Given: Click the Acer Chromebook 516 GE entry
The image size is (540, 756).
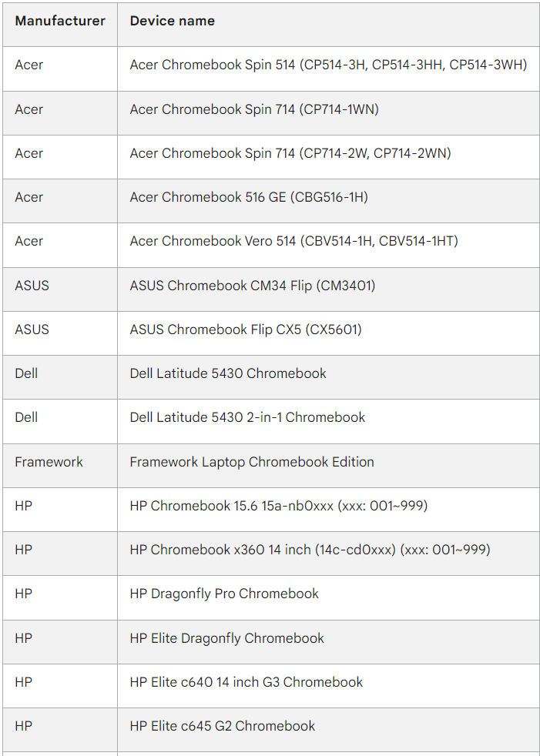Looking at the screenshot, I should pyautogui.click(x=249, y=197).
